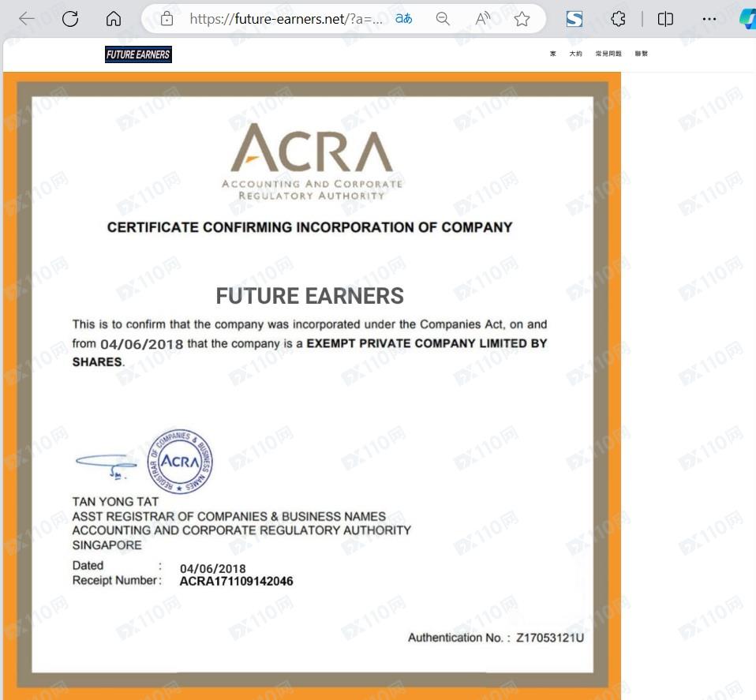The image size is (756, 700).
Task: View site security info via lock icon
Action: pyautogui.click(x=167, y=19)
